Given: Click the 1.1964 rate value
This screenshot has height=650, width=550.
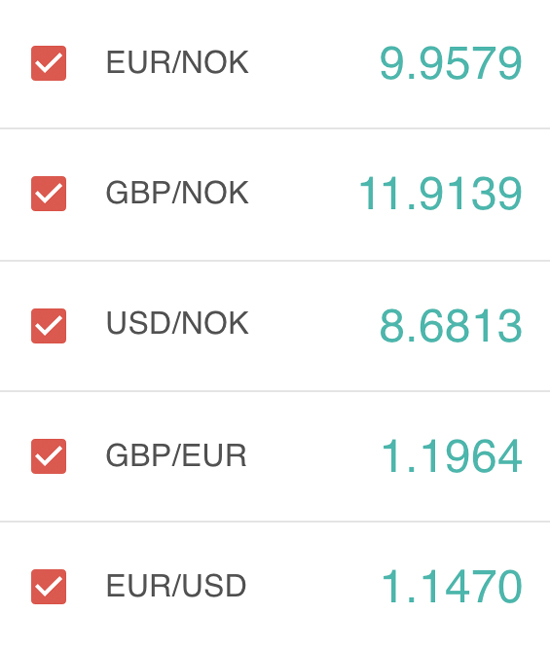Looking at the screenshot, I should pos(452,456).
